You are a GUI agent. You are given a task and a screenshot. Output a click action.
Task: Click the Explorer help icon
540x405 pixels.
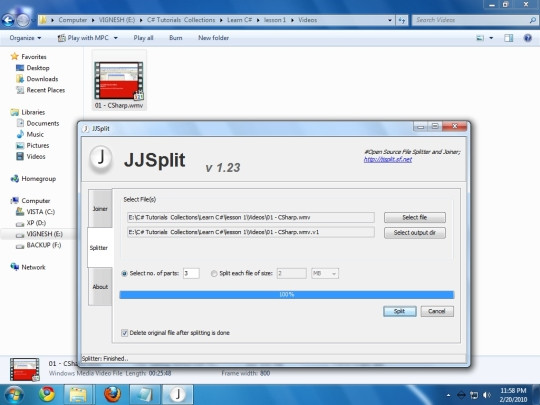coord(527,38)
